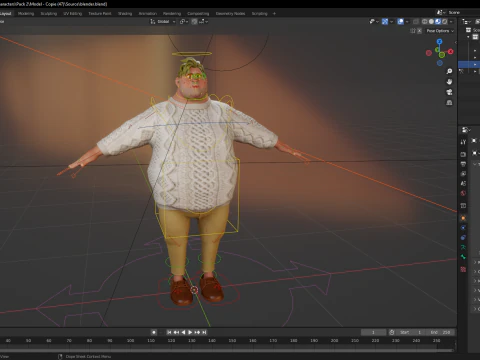This screenshot has width=480, height=360.
Task: Select rendered viewport shading
Action: click(445, 22)
